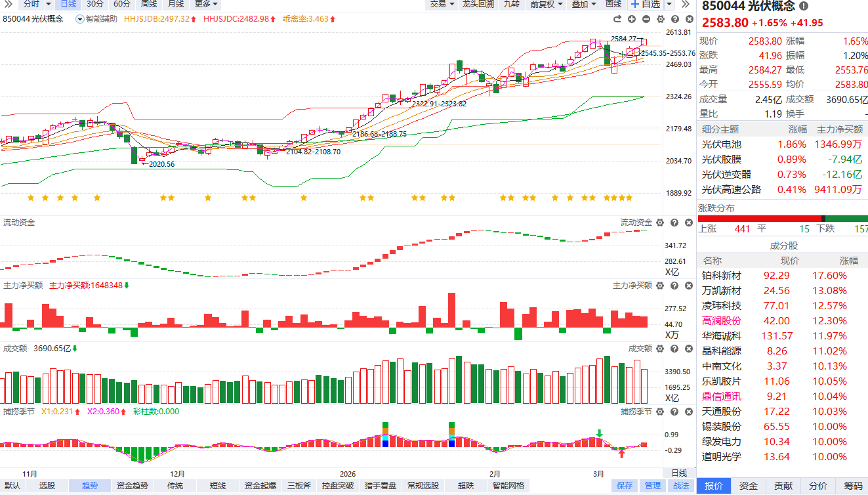Click the zoom-in plus icon on main chart

pyautogui.click(x=632, y=20)
